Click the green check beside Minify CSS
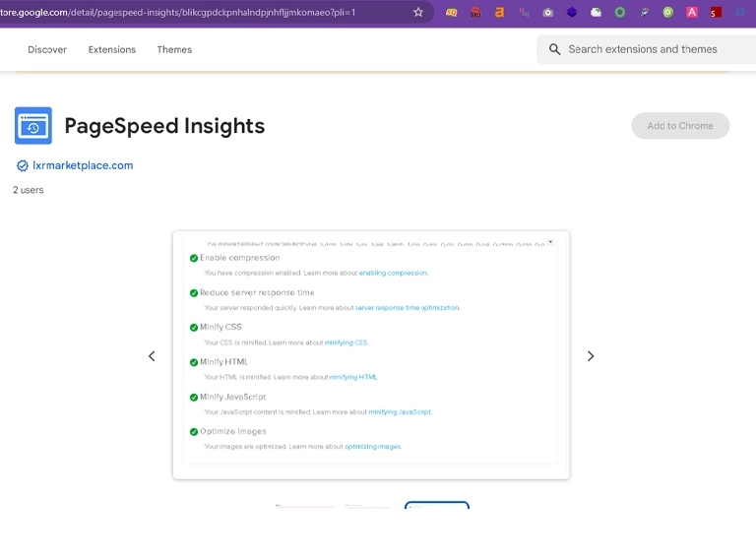 pyautogui.click(x=194, y=328)
